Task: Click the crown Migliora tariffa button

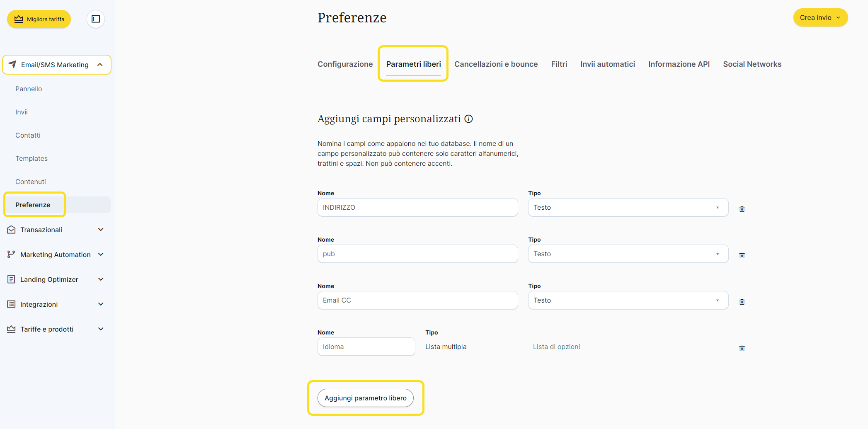Action: pos(39,19)
